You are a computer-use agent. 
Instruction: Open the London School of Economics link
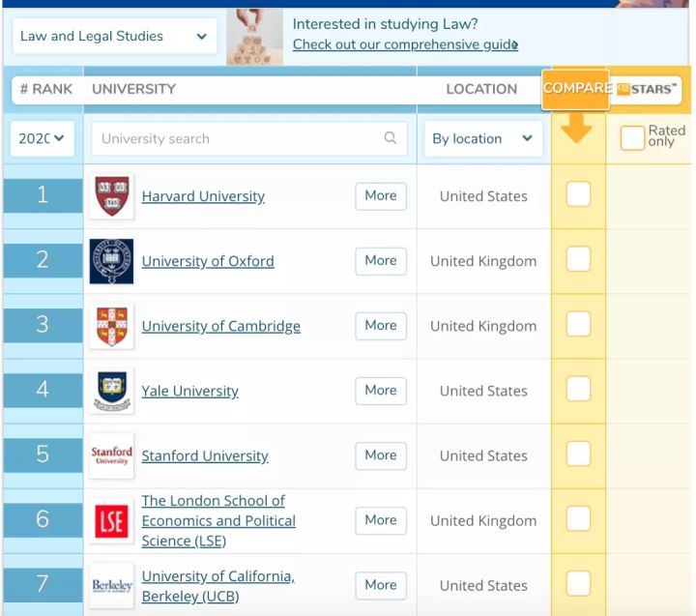click(x=218, y=521)
